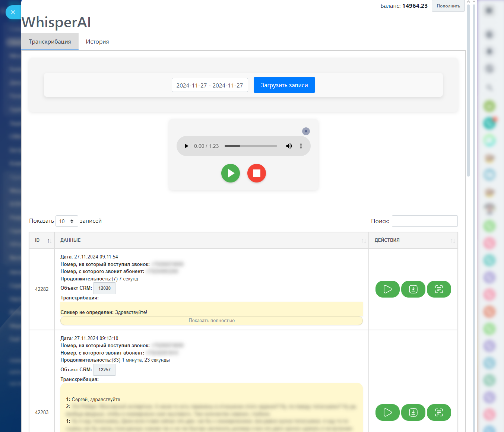Mute the audio player volume
The image size is (504, 432).
click(289, 146)
